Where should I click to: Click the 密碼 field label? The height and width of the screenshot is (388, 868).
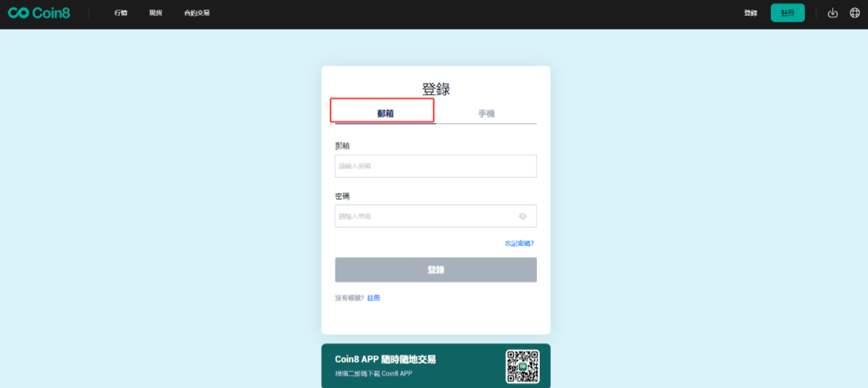tap(342, 196)
